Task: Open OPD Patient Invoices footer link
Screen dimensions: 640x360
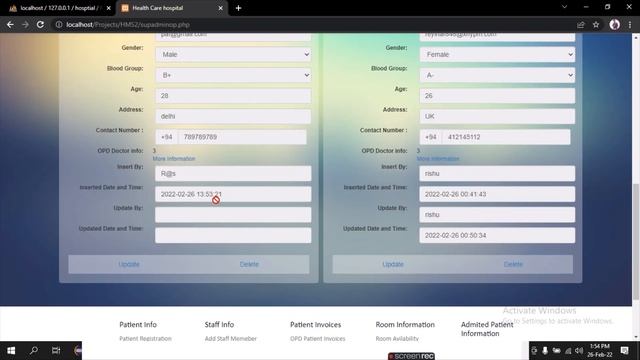Action: 318,339
